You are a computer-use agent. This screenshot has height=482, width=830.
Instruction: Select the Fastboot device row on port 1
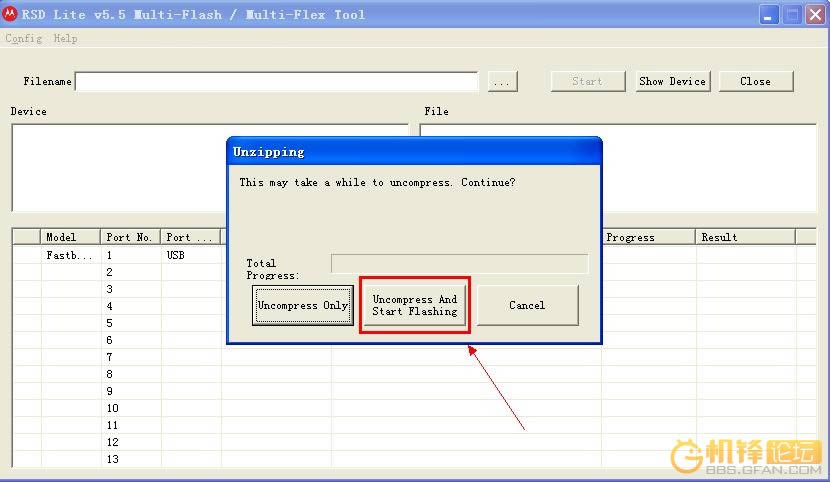click(70, 255)
